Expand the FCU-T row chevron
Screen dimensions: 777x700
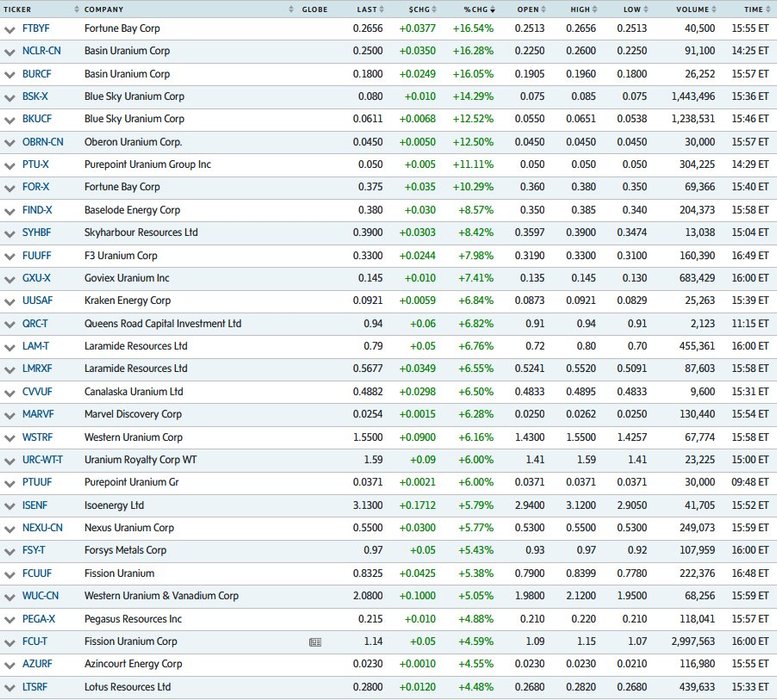pyautogui.click(x=9, y=643)
